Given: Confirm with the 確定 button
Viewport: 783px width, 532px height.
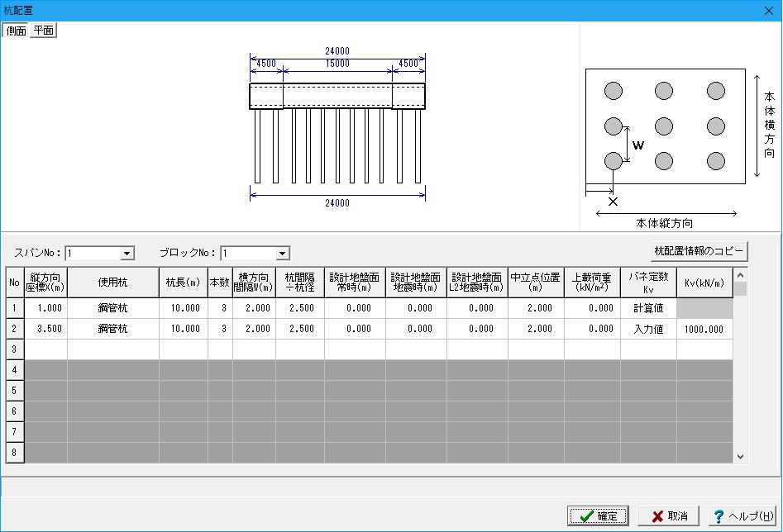Looking at the screenshot, I should [598, 515].
